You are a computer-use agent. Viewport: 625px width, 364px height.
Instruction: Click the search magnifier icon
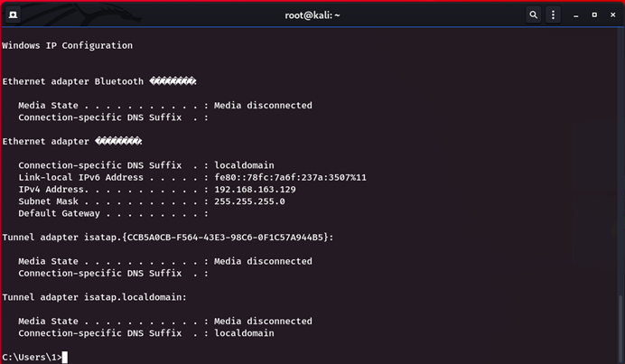(x=534, y=15)
